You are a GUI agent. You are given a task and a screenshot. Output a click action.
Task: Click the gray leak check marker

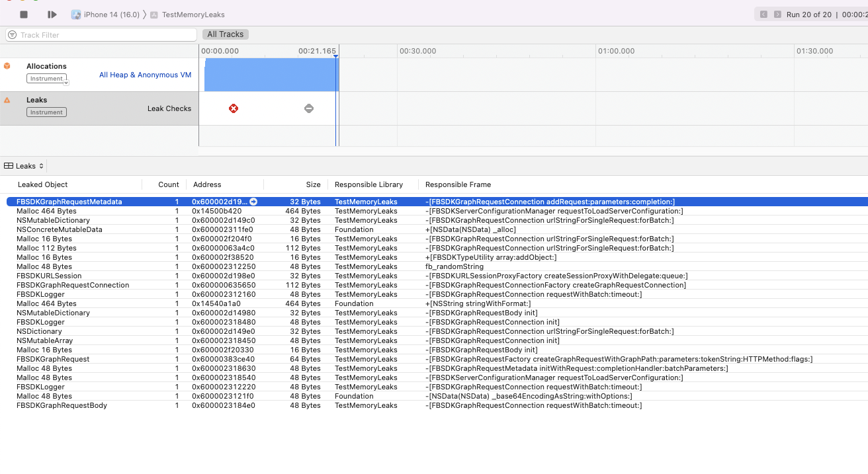pos(309,108)
